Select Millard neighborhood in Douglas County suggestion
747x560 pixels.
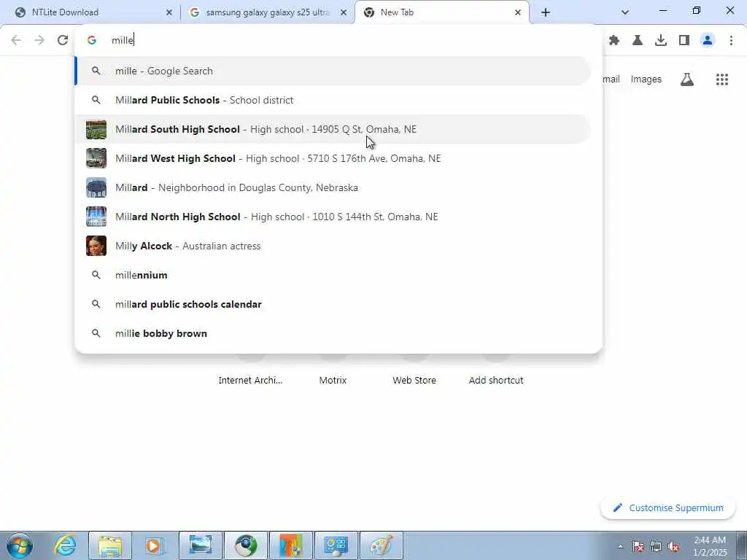pyautogui.click(x=333, y=187)
